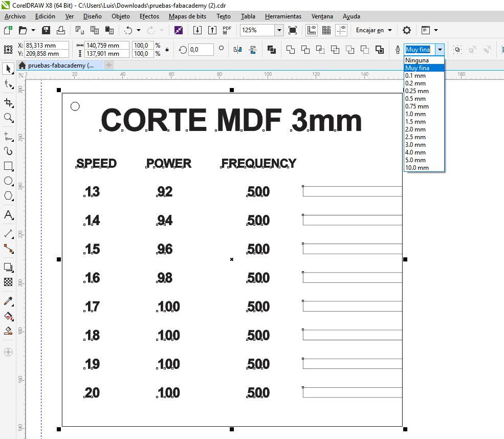504x439 pixels.
Task: Collapse the outline width dropdown arrow
Action: 440,50
